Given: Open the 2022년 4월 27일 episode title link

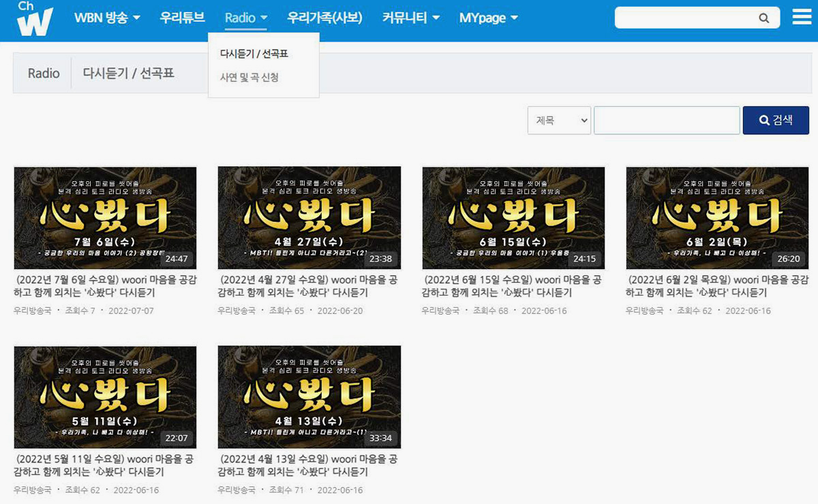Looking at the screenshot, I should pyautogui.click(x=308, y=286).
